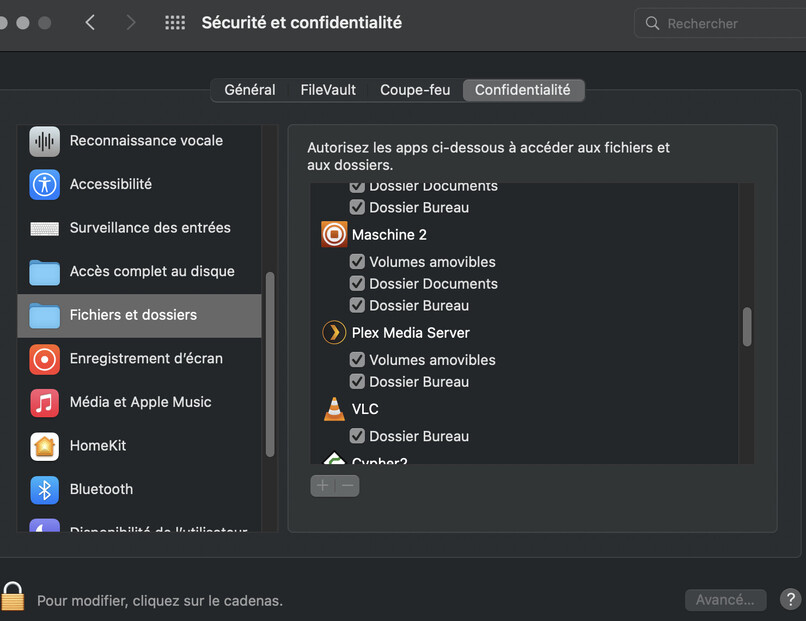Viewport: 806px width, 621px height.
Task: Disable Dossier Bureau for VLC
Action: [x=357, y=436]
